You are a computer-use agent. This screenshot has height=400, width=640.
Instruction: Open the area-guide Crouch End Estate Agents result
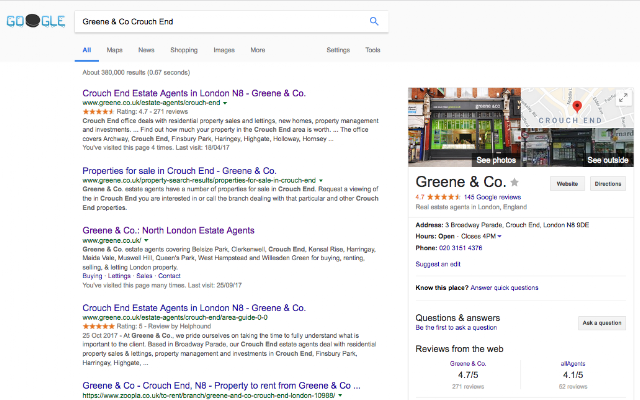click(194, 308)
